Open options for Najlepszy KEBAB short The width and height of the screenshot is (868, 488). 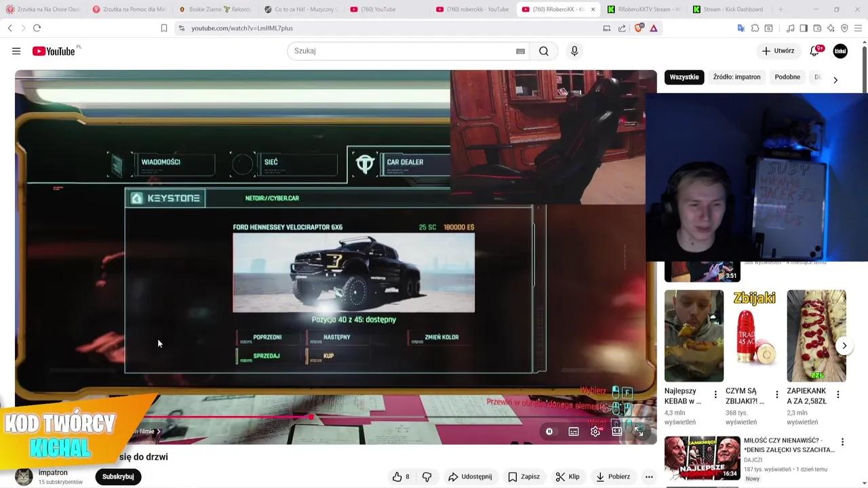coord(715,394)
